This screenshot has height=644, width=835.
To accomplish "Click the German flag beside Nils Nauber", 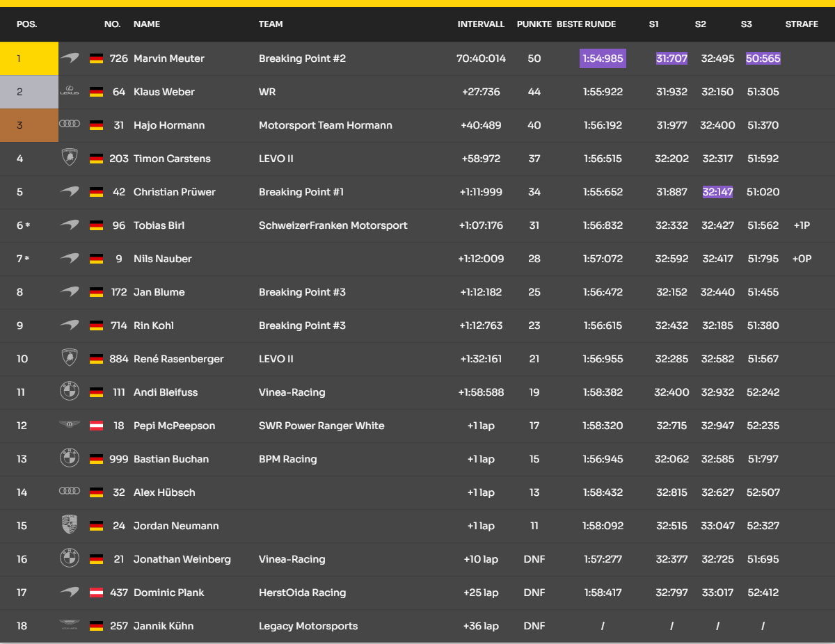I will (96, 259).
